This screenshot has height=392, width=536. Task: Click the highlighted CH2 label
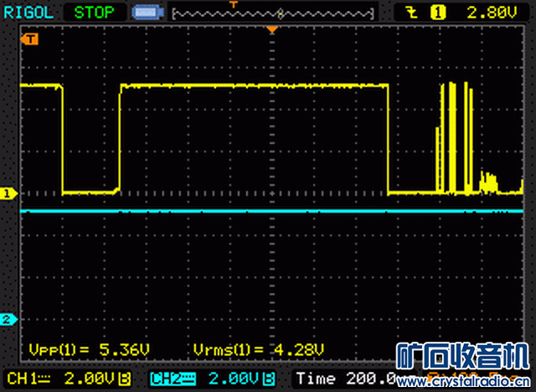(x=173, y=379)
